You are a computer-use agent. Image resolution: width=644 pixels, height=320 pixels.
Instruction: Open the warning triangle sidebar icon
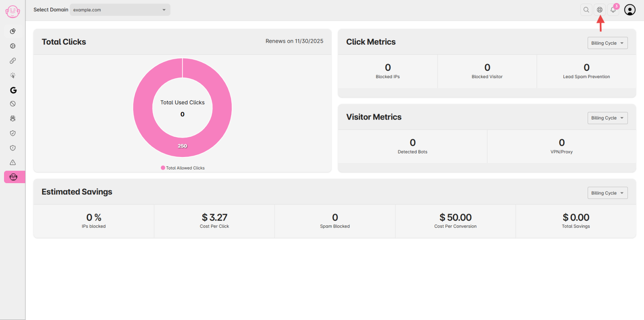(13, 163)
